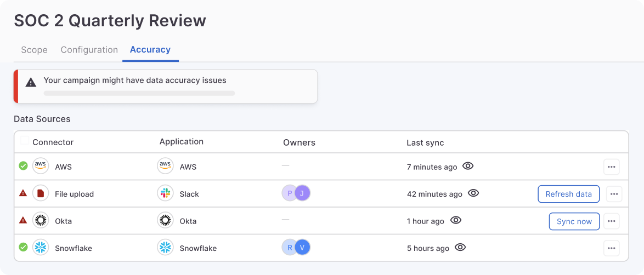
Task: Toggle the eye icon next to 42 minutes ago
Action: 473,193
